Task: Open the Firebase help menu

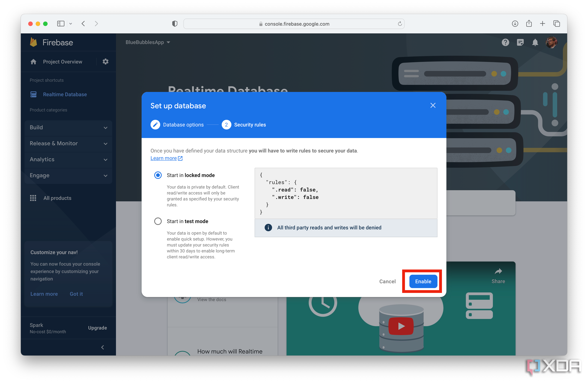Action: tap(505, 42)
